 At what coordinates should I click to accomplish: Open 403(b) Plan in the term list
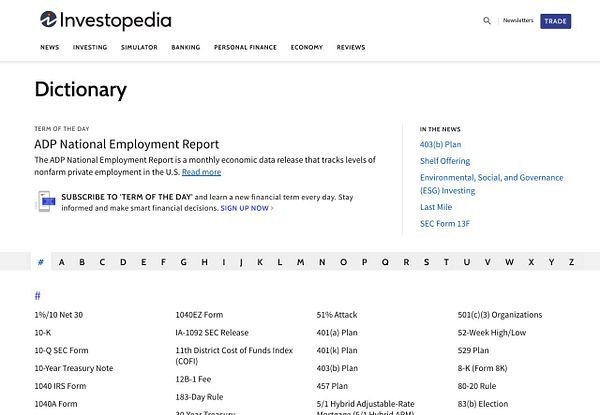click(x=337, y=368)
